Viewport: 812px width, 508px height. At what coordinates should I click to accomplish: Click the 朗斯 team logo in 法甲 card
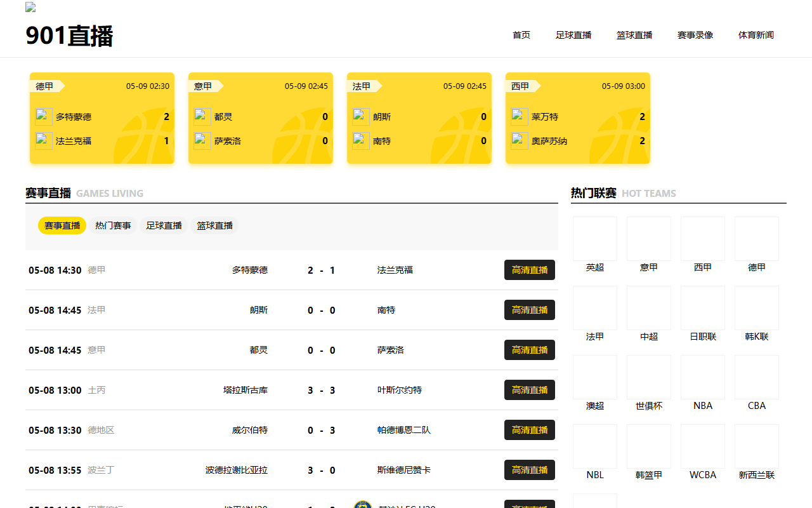pos(361,117)
